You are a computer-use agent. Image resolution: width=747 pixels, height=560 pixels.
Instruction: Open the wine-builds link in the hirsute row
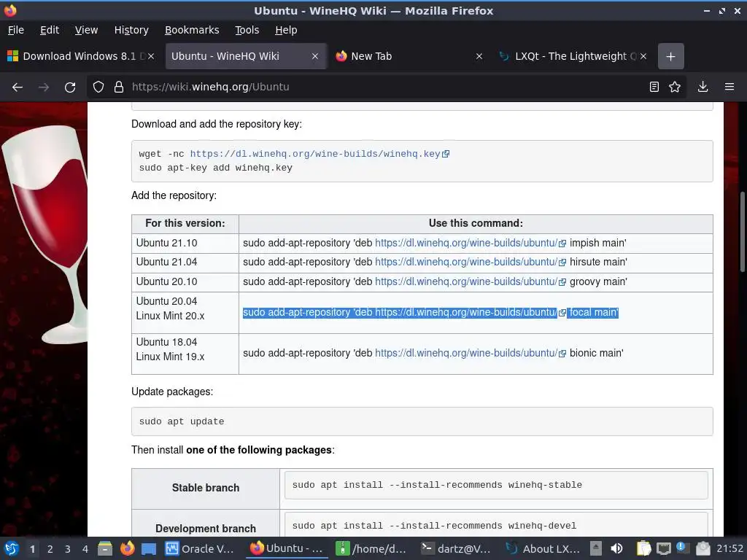(x=471, y=262)
